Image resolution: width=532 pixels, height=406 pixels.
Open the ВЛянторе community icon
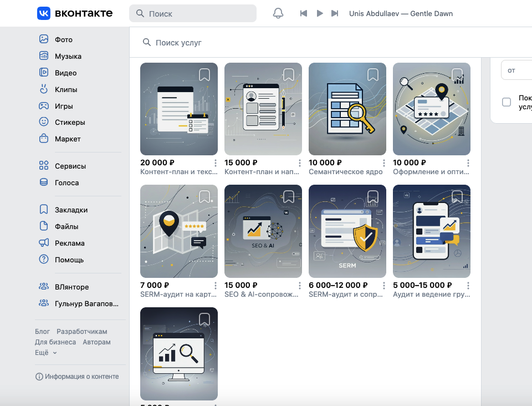44,286
